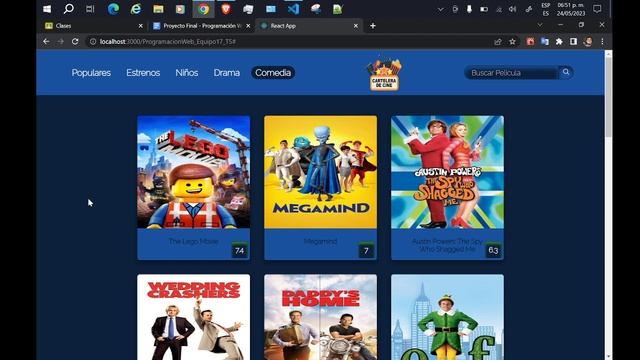Open a new browser tab
Viewport: 640px width, 360px height.
point(373,26)
